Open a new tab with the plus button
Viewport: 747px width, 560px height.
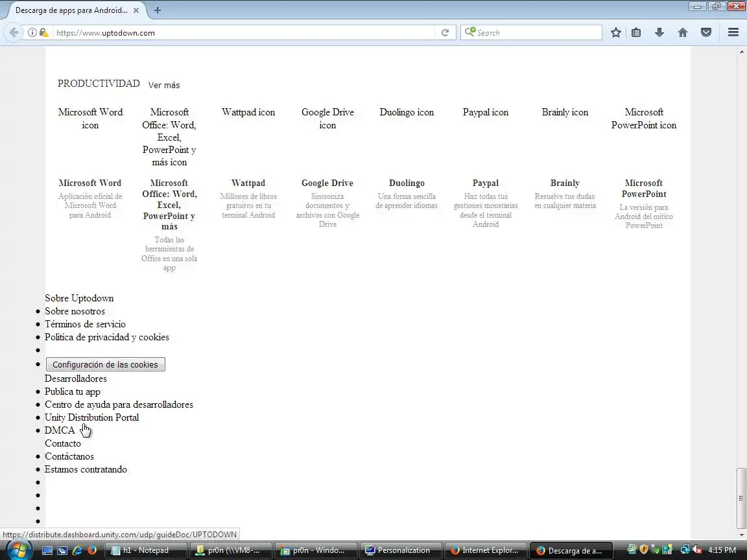pos(157,10)
